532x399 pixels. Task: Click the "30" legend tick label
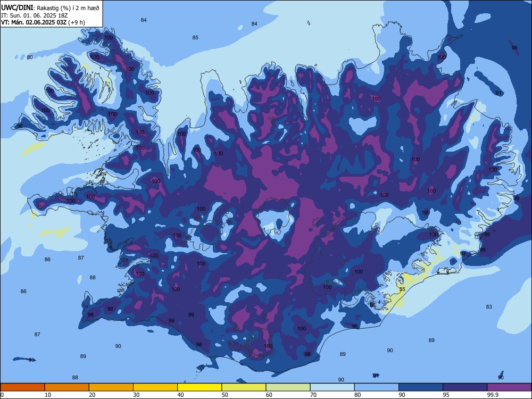136,395
